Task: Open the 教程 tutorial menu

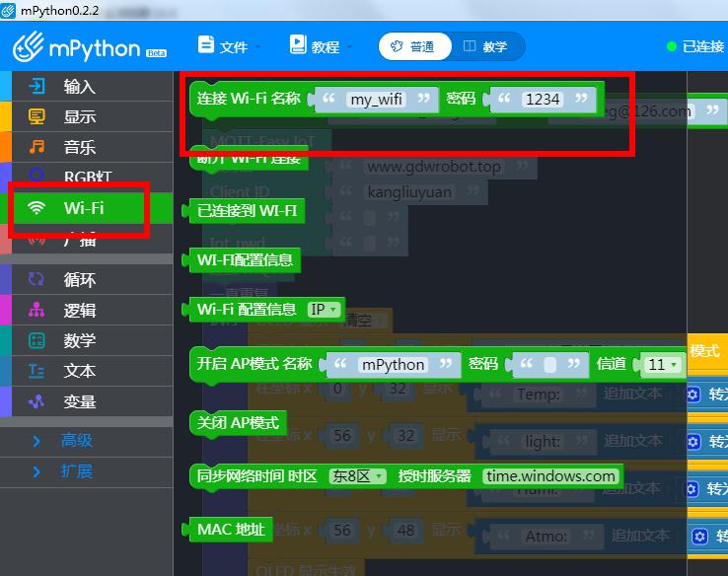Action: [x=322, y=46]
